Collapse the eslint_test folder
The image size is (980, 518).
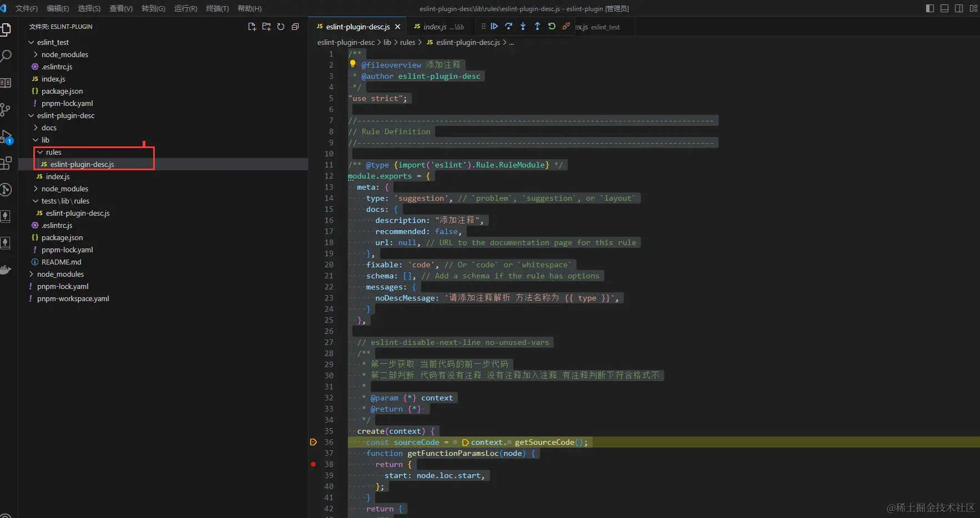31,42
